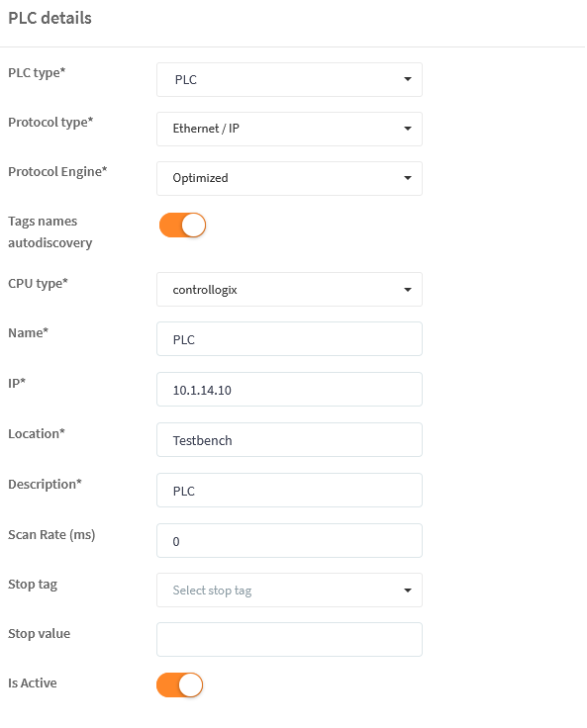Open the Select stop tag dropdown
The height and width of the screenshot is (728, 587).
pyautogui.click(x=289, y=591)
